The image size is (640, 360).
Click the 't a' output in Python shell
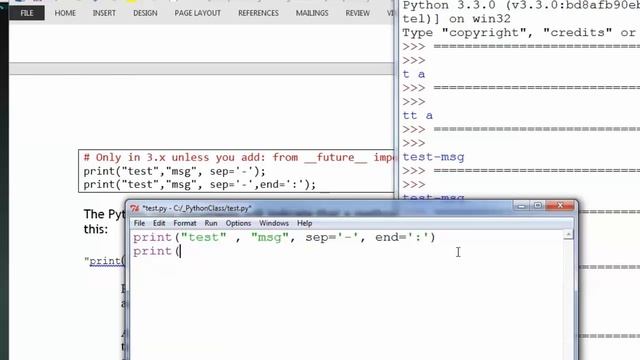coord(414,74)
